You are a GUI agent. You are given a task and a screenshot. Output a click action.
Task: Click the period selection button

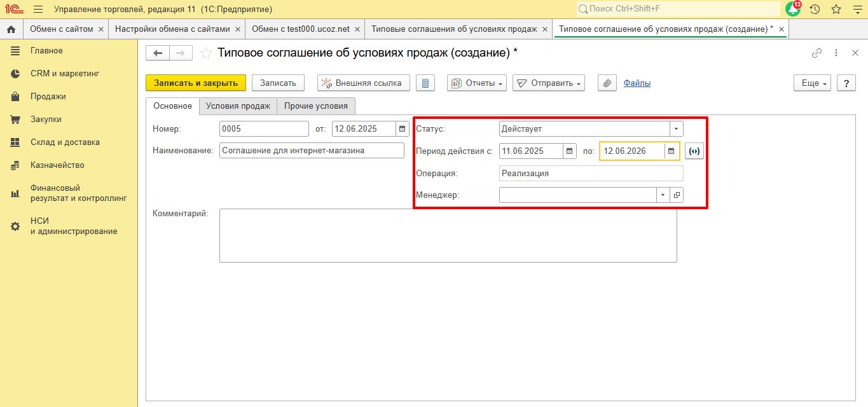click(694, 151)
